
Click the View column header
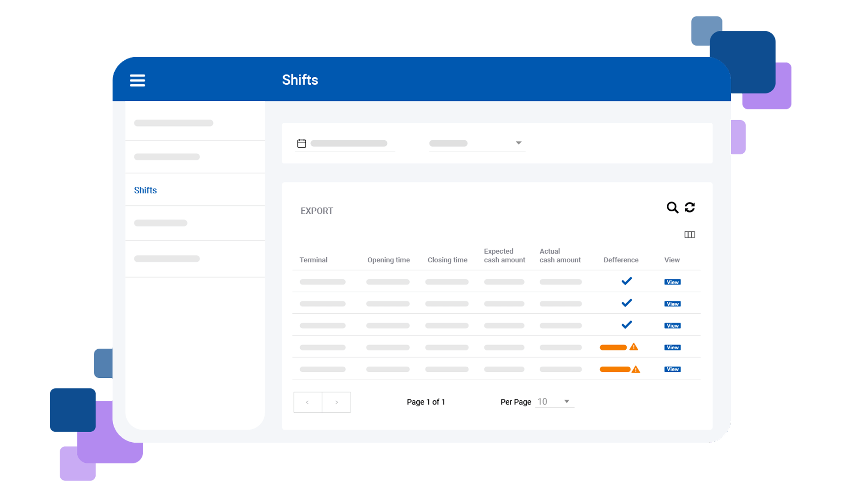pyautogui.click(x=672, y=260)
